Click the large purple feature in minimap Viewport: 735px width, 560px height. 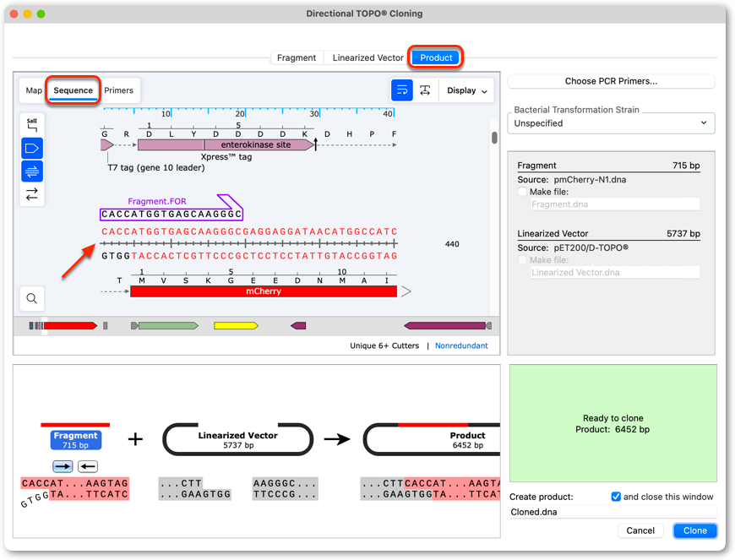[447, 326]
